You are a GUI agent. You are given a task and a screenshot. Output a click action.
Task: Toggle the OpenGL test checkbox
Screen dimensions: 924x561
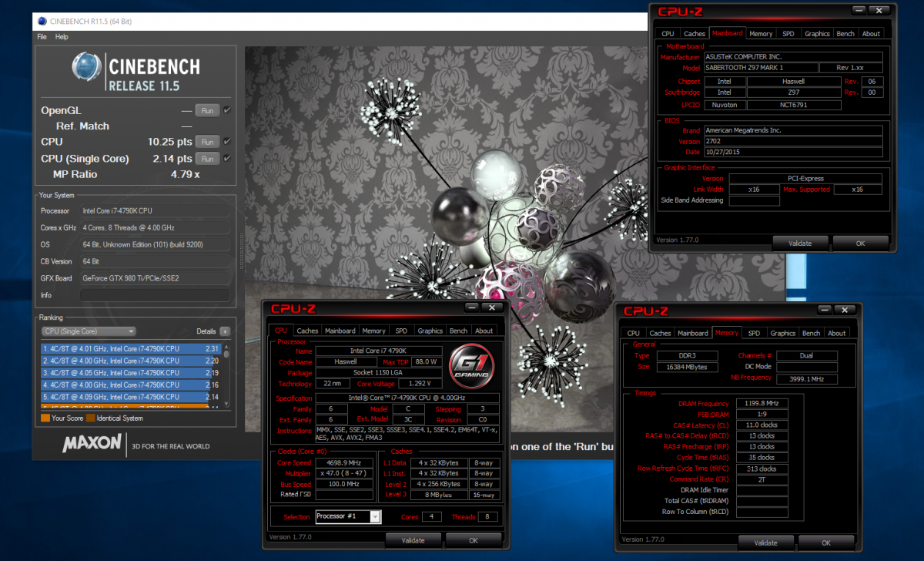pyautogui.click(x=226, y=110)
